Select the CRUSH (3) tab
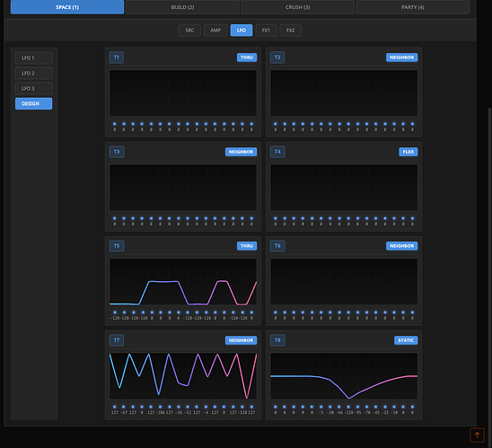Image resolution: width=492 pixels, height=448 pixels. coord(297,7)
